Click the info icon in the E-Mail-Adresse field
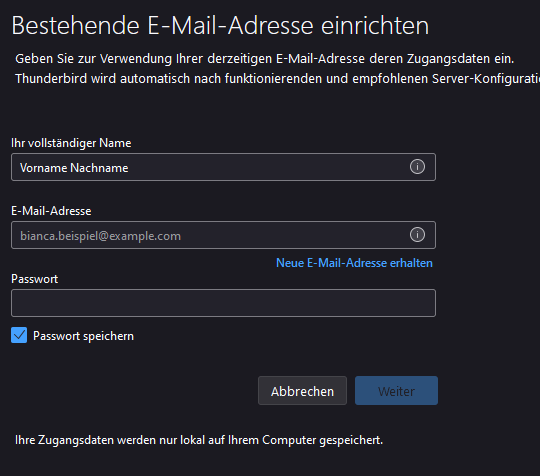 (417, 235)
